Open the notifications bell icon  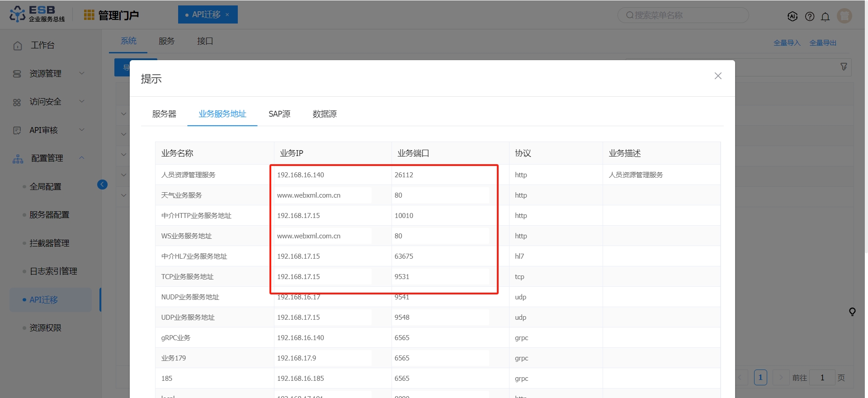[825, 17]
